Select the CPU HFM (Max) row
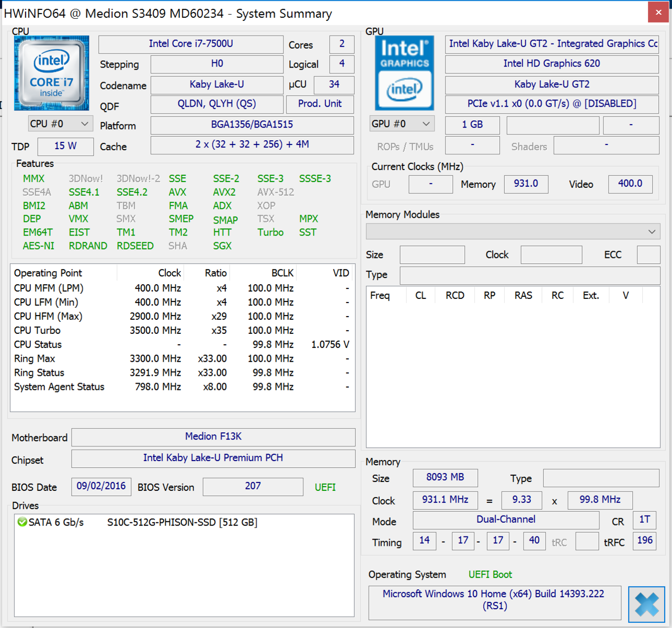The image size is (672, 628). tap(182, 317)
